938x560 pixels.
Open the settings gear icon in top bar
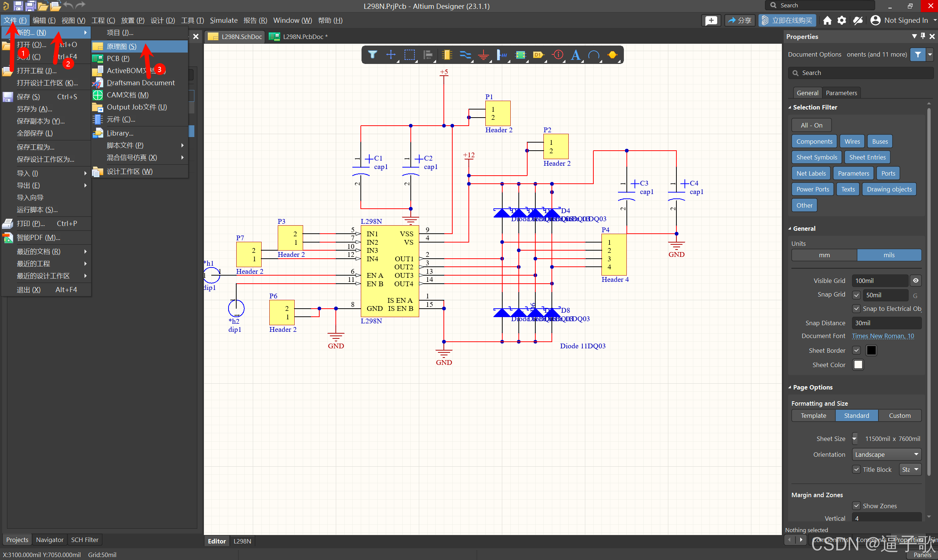tap(841, 20)
